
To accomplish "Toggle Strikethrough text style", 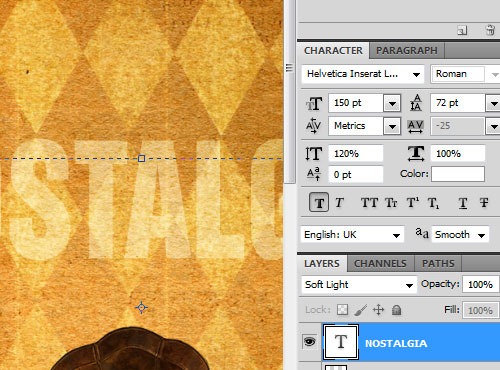I will click(x=484, y=202).
